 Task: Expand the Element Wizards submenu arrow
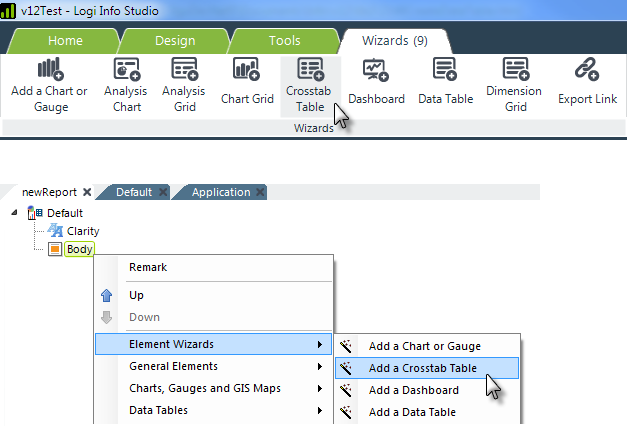click(x=319, y=344)
